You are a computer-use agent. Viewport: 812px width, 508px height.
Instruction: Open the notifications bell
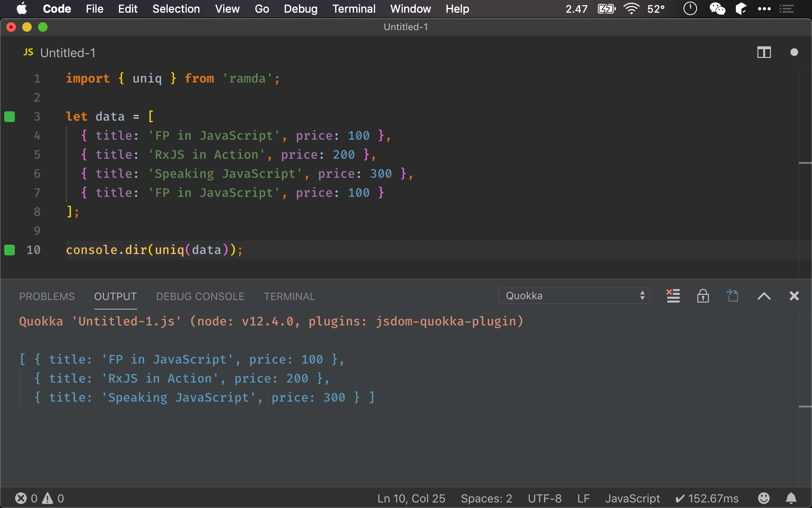[x=791, y=498]
